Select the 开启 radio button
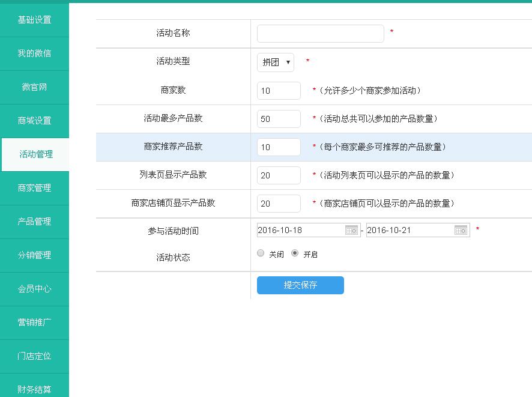 [x=295, y=253]
